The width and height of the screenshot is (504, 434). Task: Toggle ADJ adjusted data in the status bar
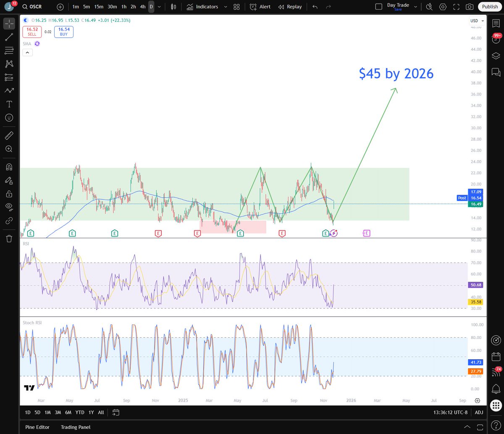(479, 413)
